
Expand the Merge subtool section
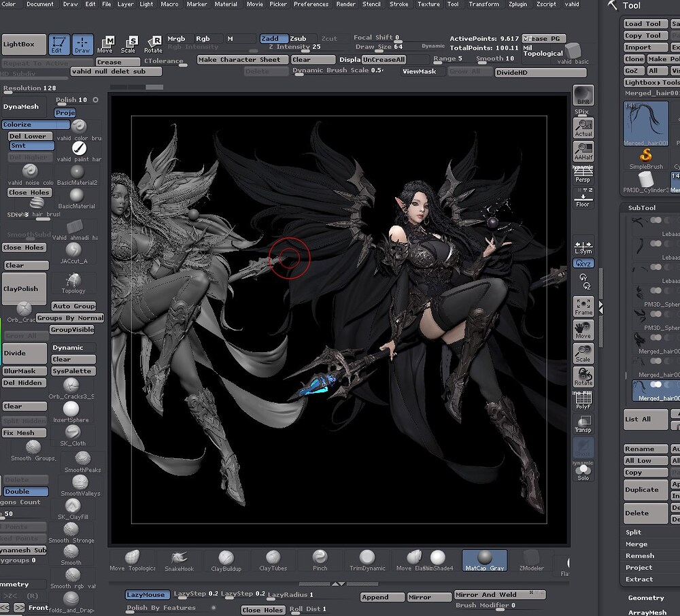pyautogui.click(x=636, y=544)
